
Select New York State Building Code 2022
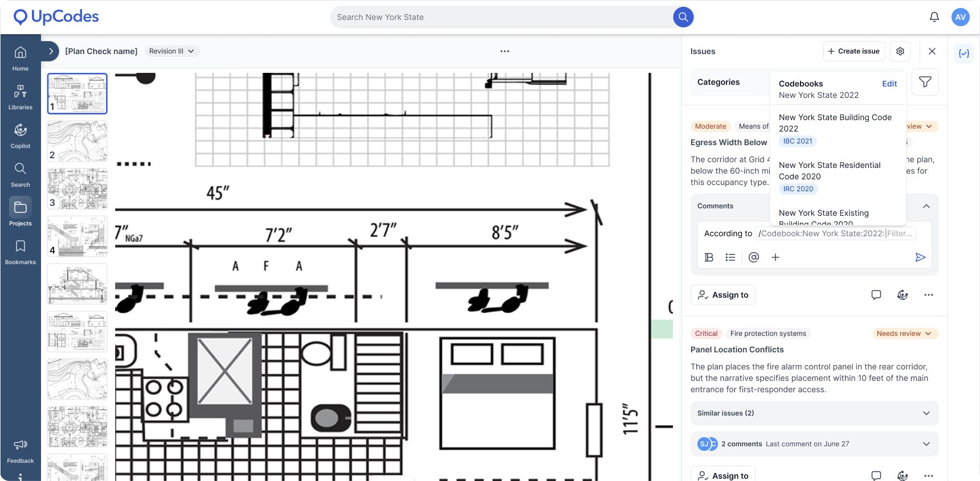pyautogui.click(x=838, y=129)
